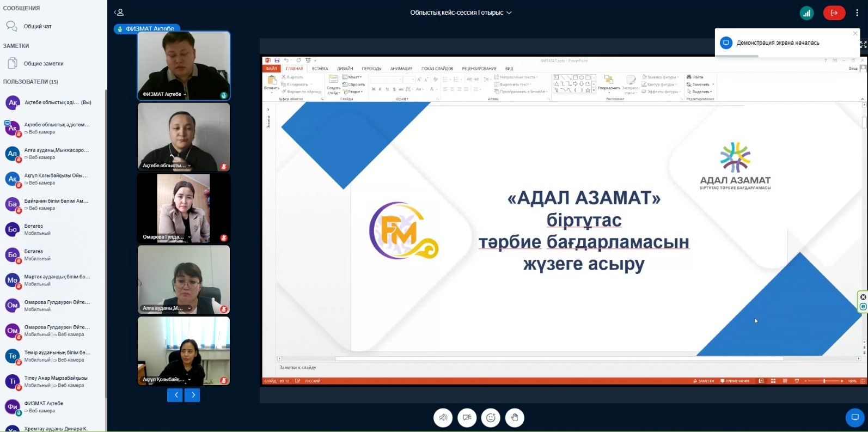Click the raise hand button

coord(515,418)
